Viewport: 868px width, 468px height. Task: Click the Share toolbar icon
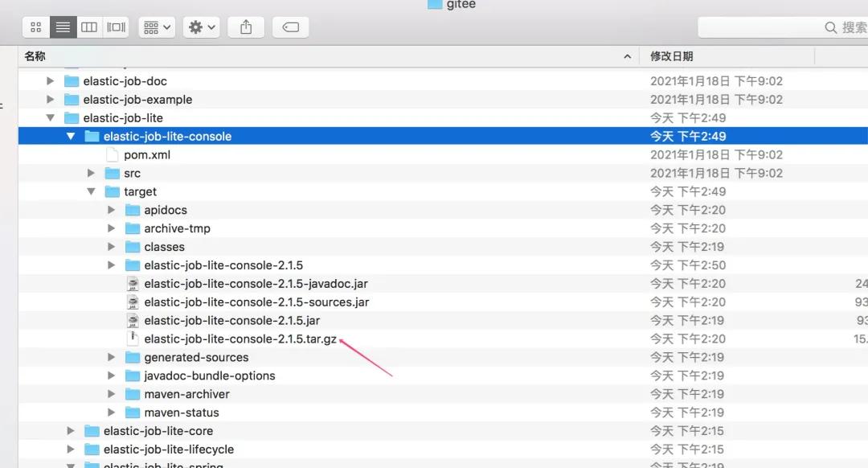tap(246, 27)
